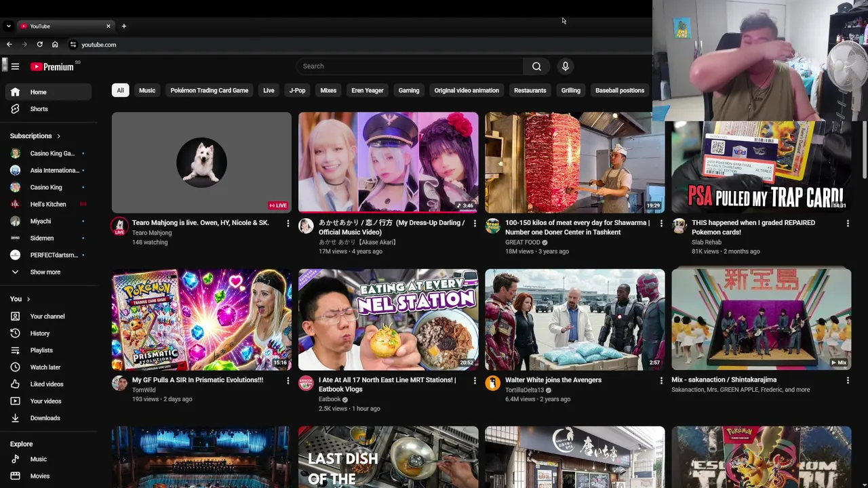Open Eatbook channel avatar
The image size is (868, 488).
point(306,383)
